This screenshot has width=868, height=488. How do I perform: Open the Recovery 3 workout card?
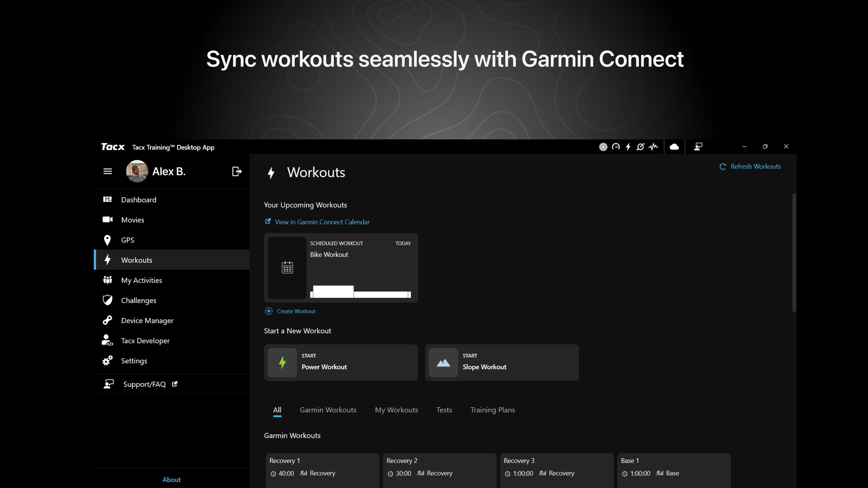pyautogui.click(x=557, y=470)
